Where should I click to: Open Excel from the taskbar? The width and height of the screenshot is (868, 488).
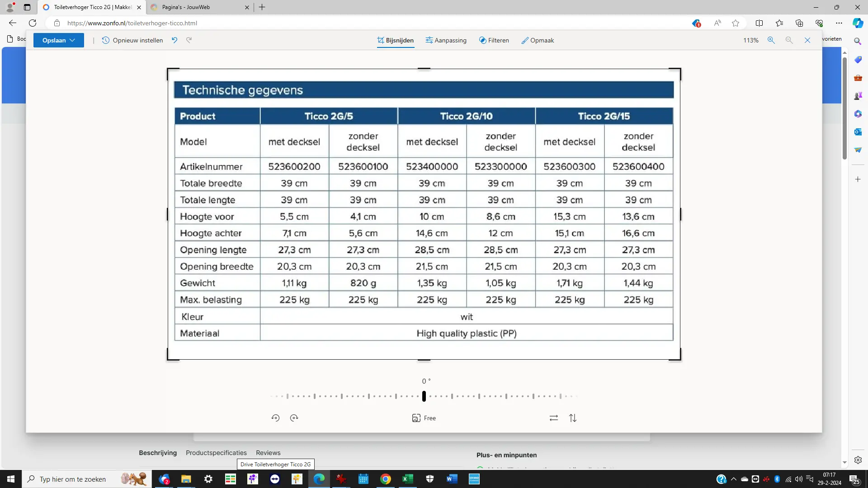point(407,479)
